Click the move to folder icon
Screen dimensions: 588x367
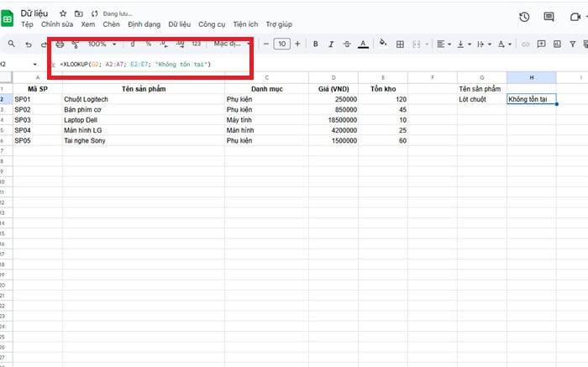pos(79,13)
